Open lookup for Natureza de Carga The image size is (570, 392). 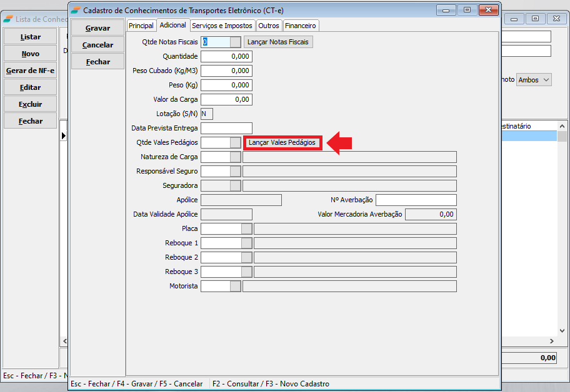click(x=235, y=157)
